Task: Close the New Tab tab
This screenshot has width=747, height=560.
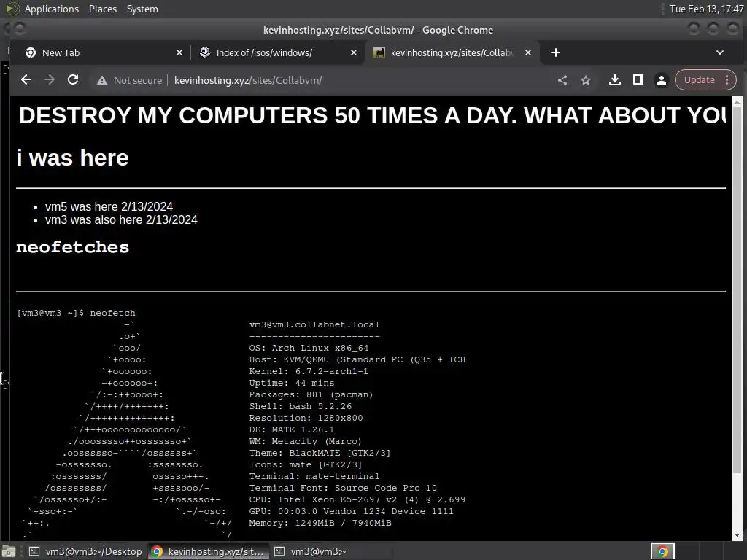Action: (x=179, y=52)
